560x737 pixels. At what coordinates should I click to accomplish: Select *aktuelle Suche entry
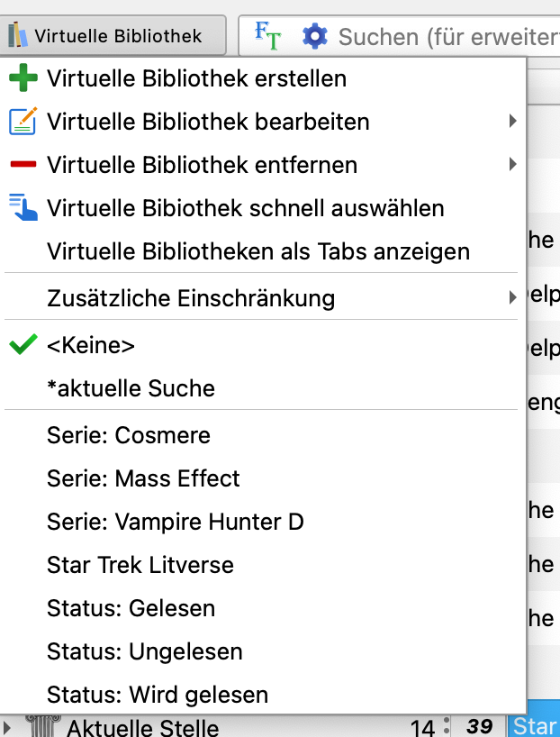pos(131,388)
